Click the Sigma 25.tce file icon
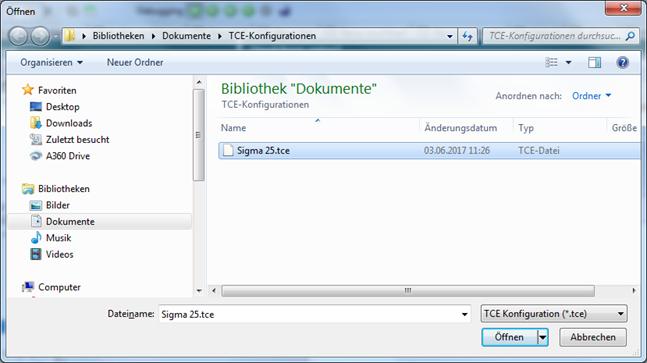The height and width of the screenshot is (363, 647). click(228, 151)
